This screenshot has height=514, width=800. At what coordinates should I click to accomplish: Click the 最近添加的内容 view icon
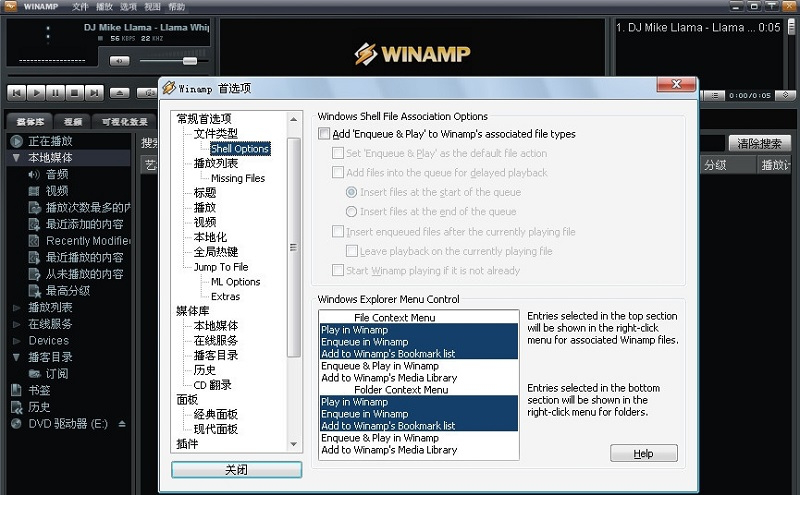coord(34,224)
